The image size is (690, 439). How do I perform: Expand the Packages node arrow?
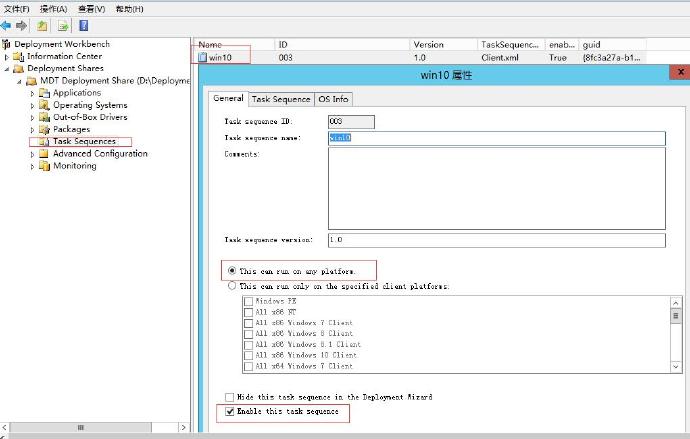pyautogui.click(x=32, y=130)
